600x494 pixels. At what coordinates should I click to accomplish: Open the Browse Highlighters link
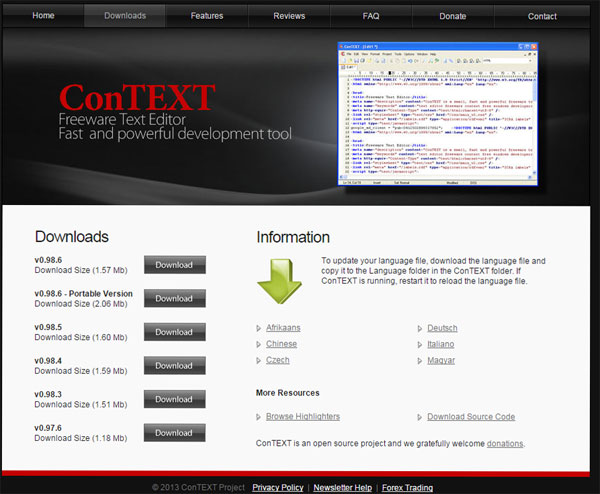[x=303, y=416]
